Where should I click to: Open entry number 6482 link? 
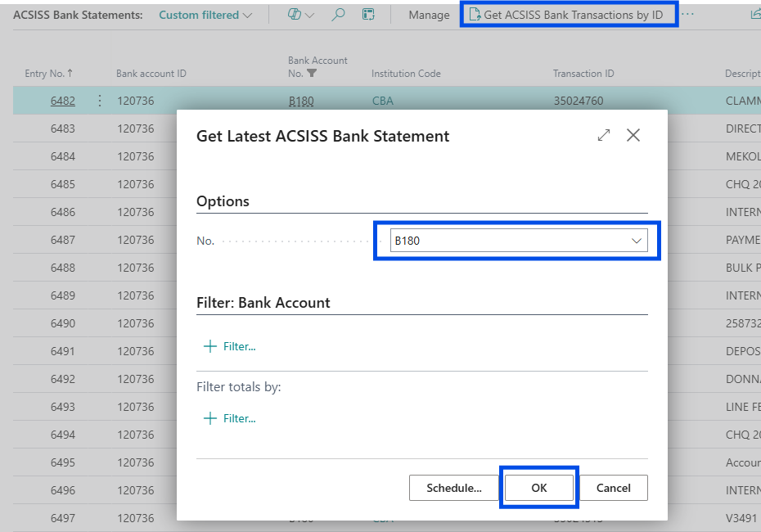(62, 101)
